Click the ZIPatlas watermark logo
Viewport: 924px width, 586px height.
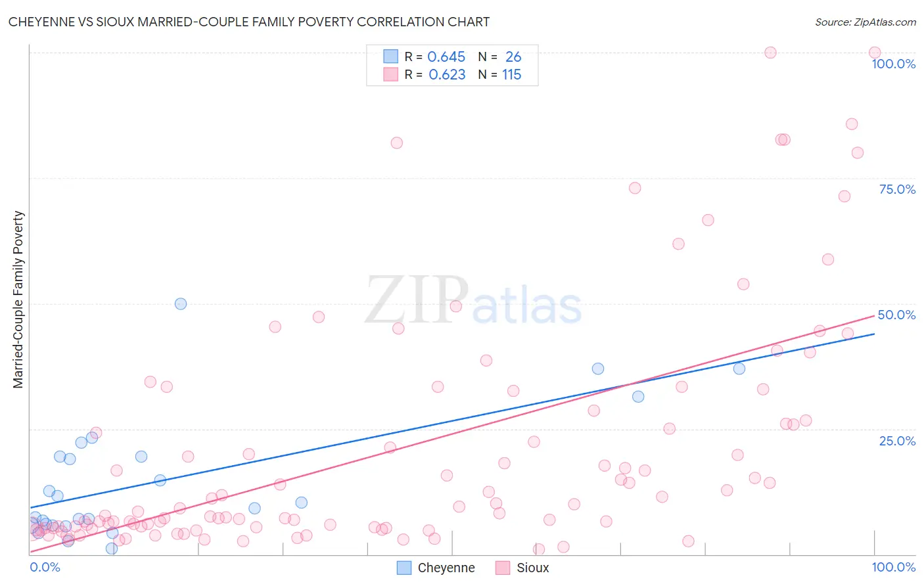pyautogui.click(x=473, y=300)
